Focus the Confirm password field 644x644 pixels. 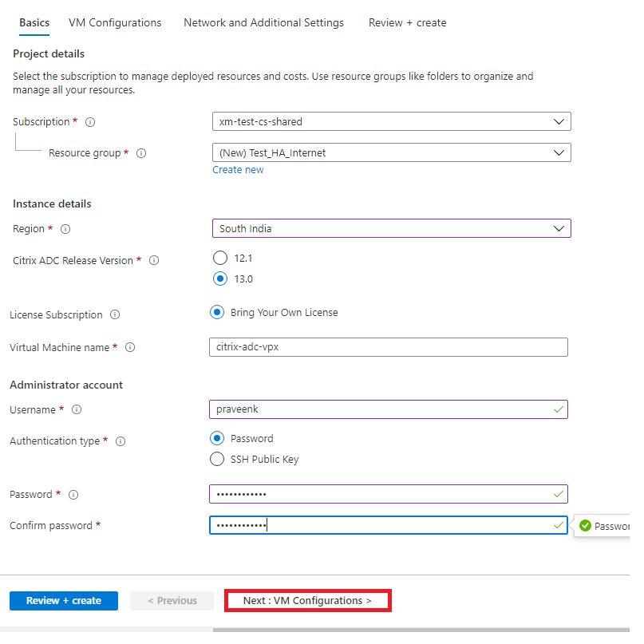[x=389, y=525]
